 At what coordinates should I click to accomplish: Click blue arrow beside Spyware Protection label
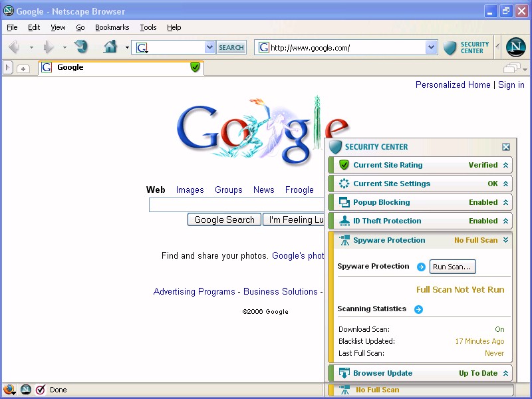pyautogui.click(x=421, y=267)
